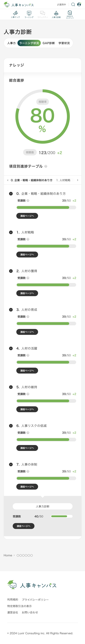Screen dimensions: 85x644
Task: Switch to the 学習状況 tab
Action: click(64, 43)
